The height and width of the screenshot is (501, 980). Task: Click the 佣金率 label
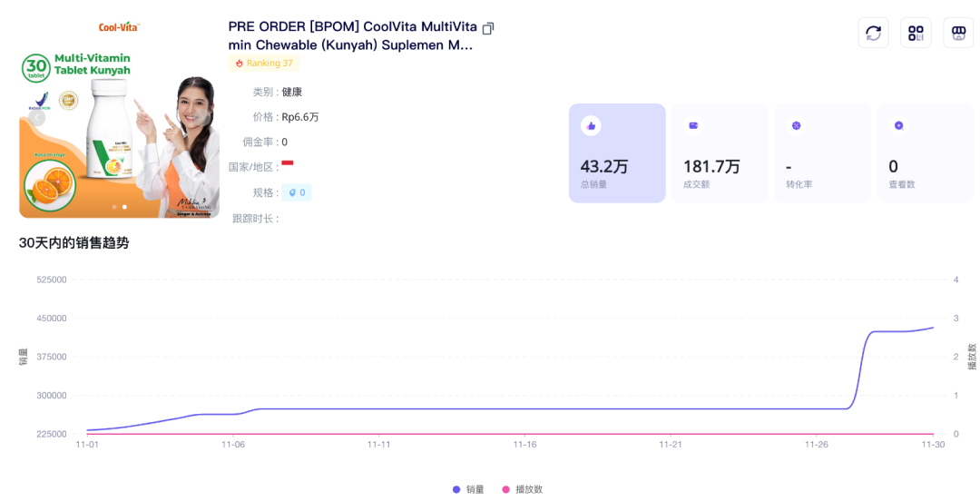260,142
